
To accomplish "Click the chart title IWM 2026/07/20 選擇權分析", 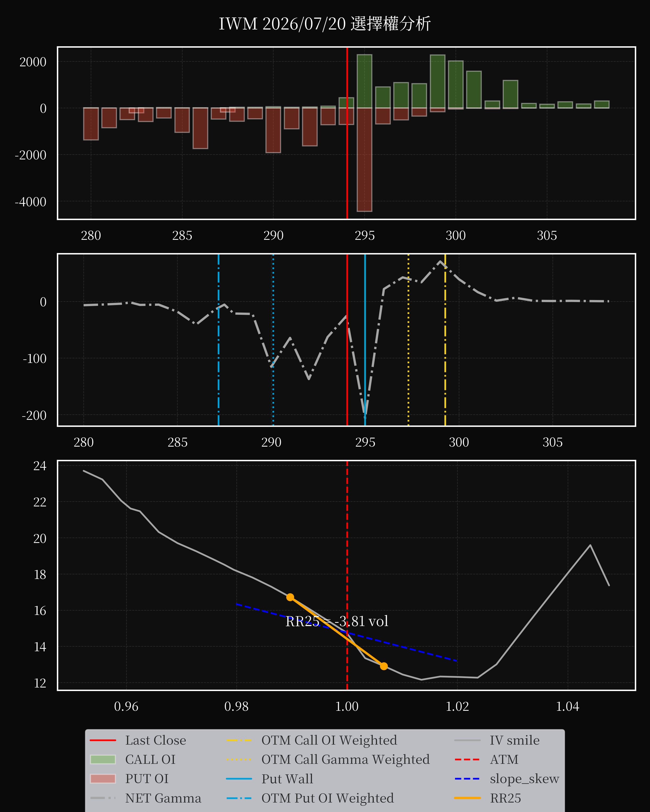I will click(x=325, y=24).
